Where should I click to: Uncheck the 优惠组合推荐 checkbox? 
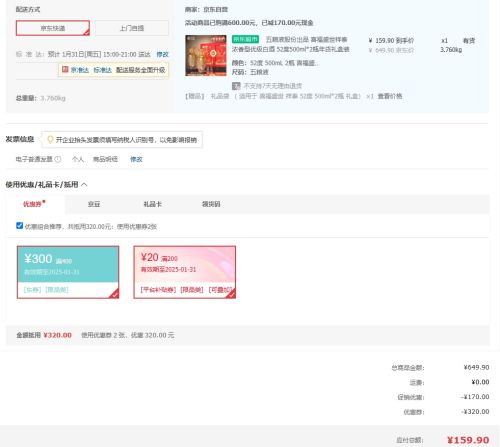pyautogui.click(x=20, y=226)
